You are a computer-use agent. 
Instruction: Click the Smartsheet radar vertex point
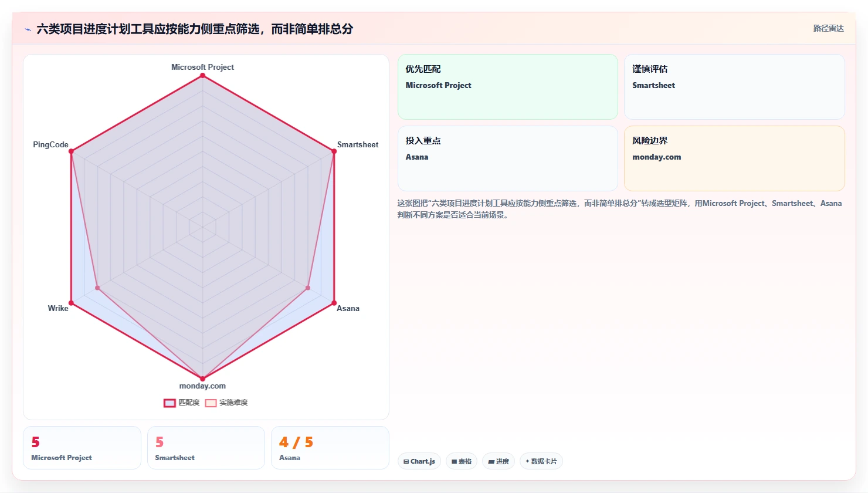[x=334, y=151]
